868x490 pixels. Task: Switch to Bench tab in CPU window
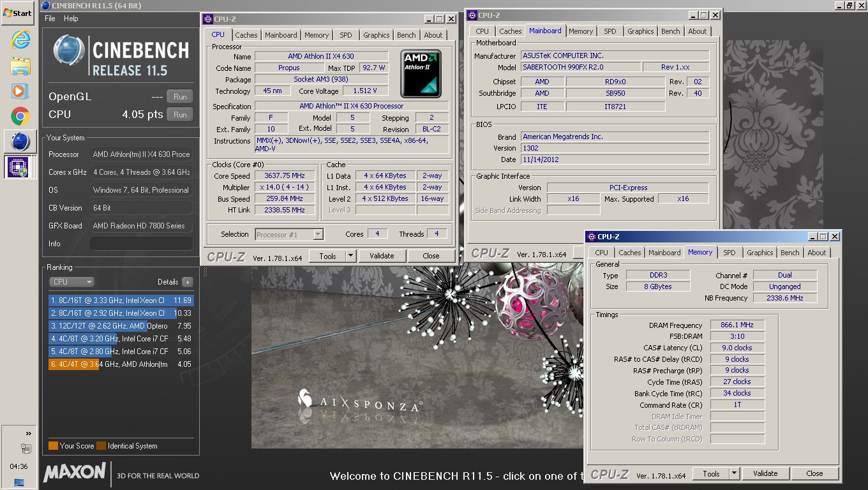click(407, 35)
